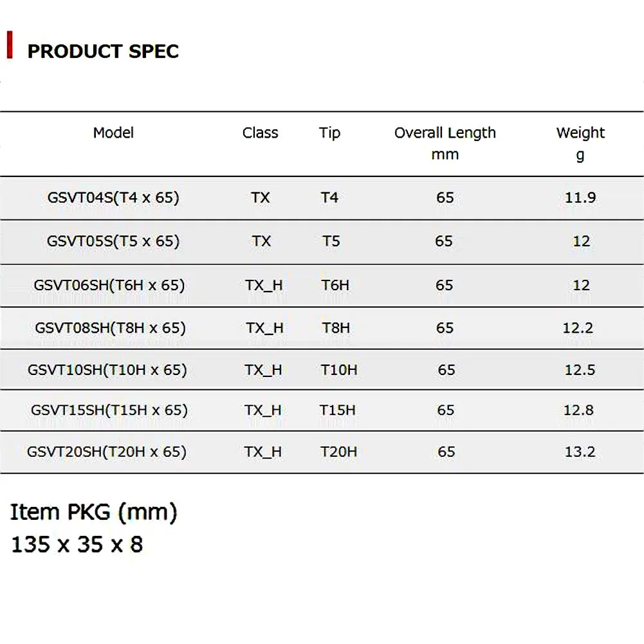Click the Item PKG (mm) label
This screenshot has height=644, width=644.
tap(94, 512)
